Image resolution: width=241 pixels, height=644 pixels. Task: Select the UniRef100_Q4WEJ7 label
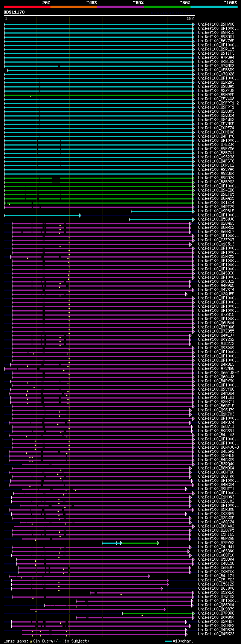click(x=216, y=335)
